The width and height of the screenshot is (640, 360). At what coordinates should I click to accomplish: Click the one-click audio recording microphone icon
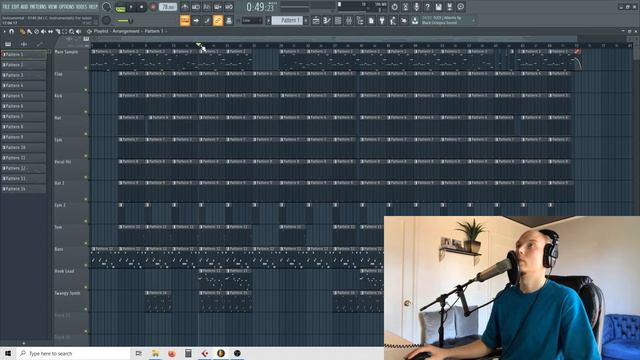pyautogui.click(x=416, y=7)
